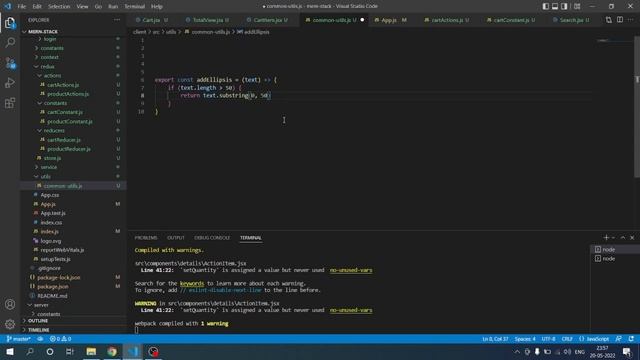
Task: Close the terminal panel
Action: pyautogui.click(x=632, y=238)
